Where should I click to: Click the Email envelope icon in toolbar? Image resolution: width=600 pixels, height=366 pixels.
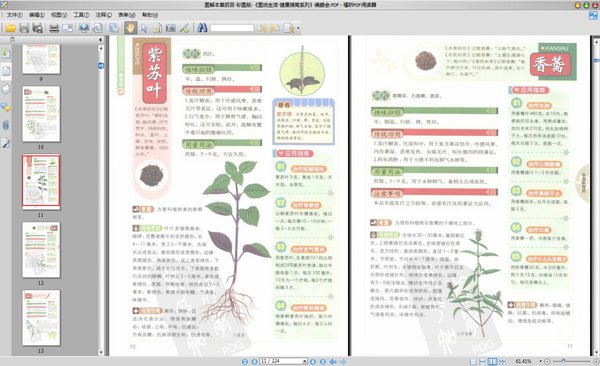click(x=67, y=28)
